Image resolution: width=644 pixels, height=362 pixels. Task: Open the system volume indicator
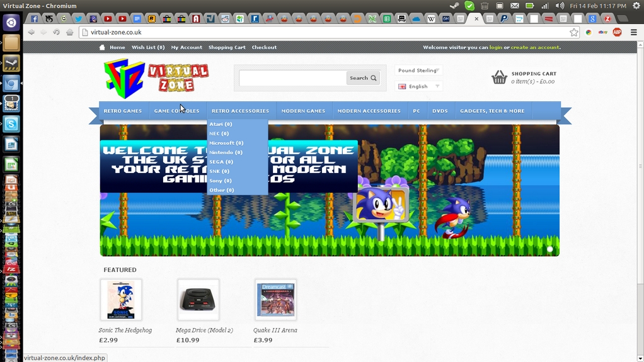(x=560, y=6)
